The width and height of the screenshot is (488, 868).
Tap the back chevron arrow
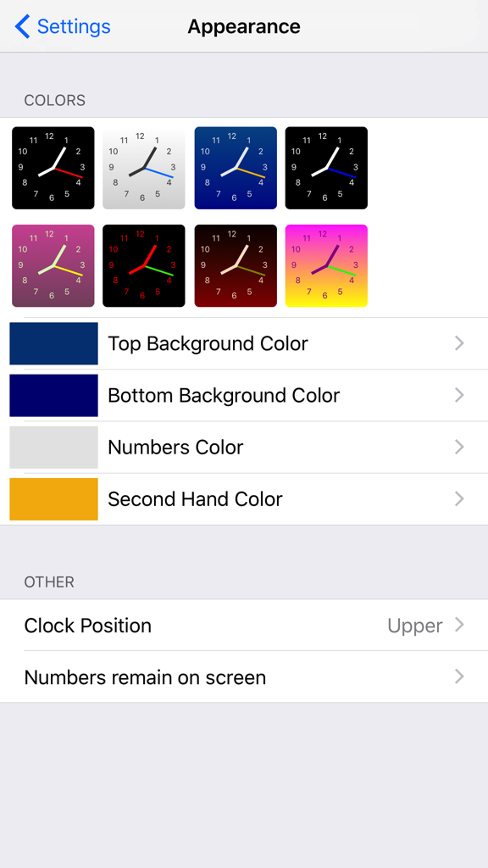pos(20,26)
